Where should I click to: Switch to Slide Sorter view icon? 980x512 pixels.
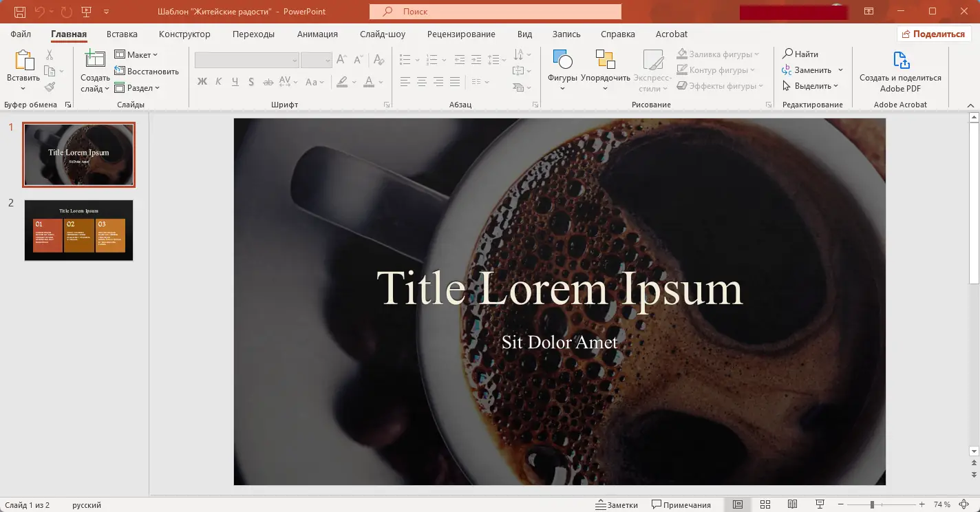click(x=765, y=504)
